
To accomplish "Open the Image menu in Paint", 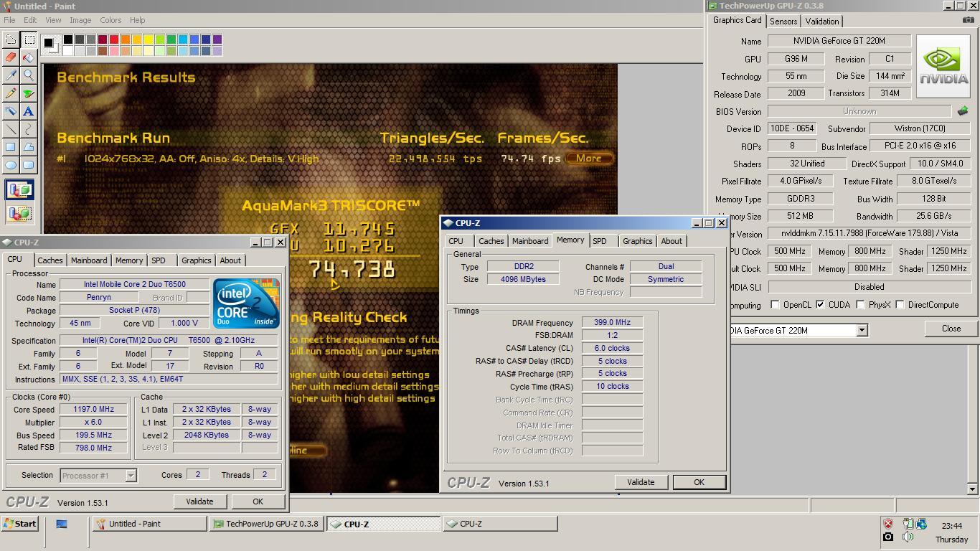I will tap(80, 20).
